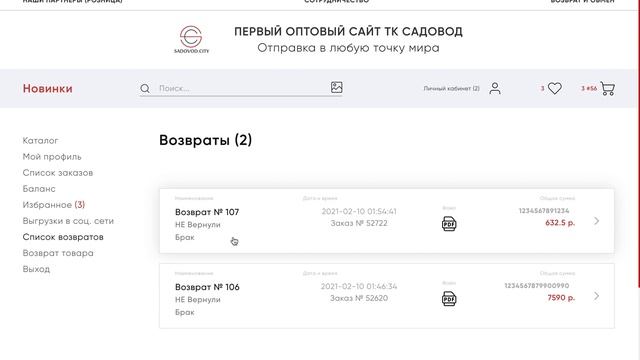Screen dimensions: 640x360
Task: Open the shopping cart icon
Action: (x=607, y=88)
